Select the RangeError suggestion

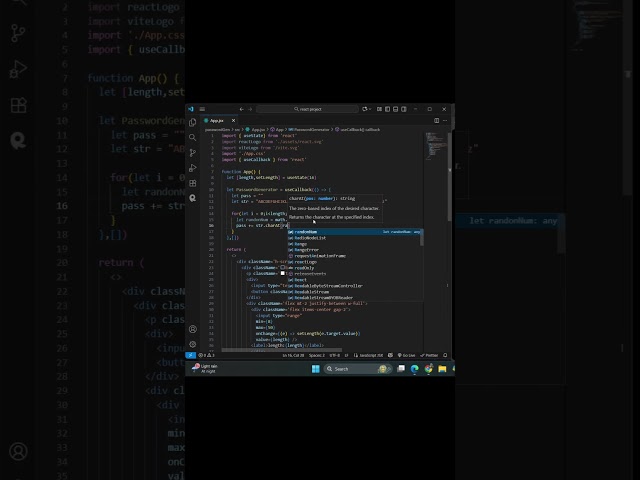point(355,250)
